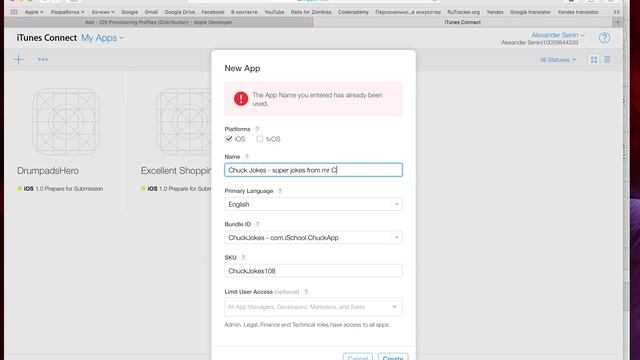The height and width of the screenshot is (360, 640).
Task: Click into the app Name text field
Action: tap(313, 170)
